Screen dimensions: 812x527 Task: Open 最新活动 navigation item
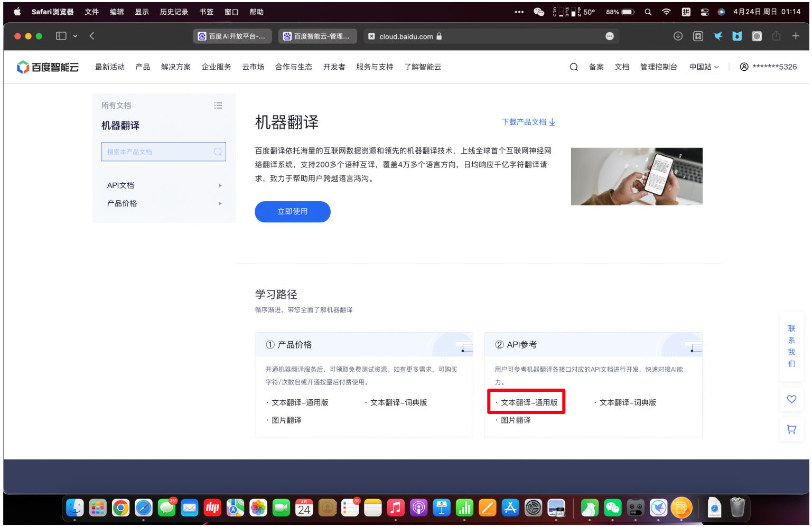click(110, 67)
